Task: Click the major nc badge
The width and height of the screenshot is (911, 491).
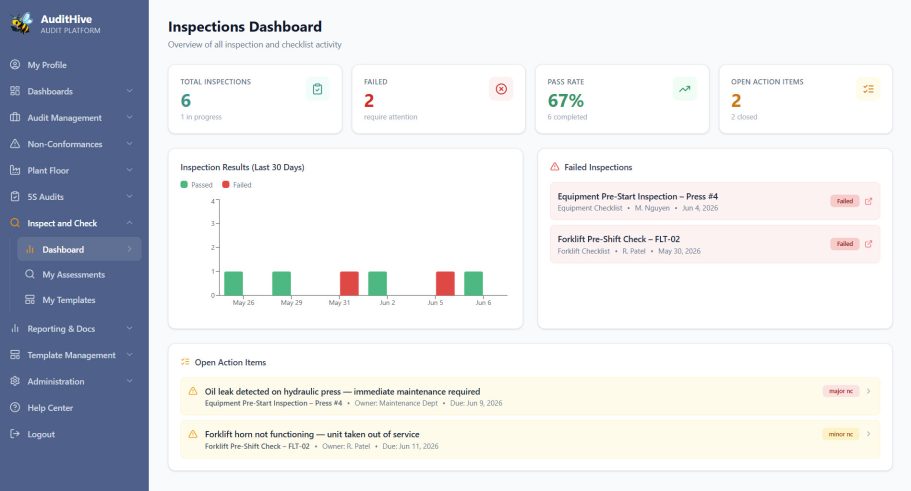Action: tap(841, 391)
